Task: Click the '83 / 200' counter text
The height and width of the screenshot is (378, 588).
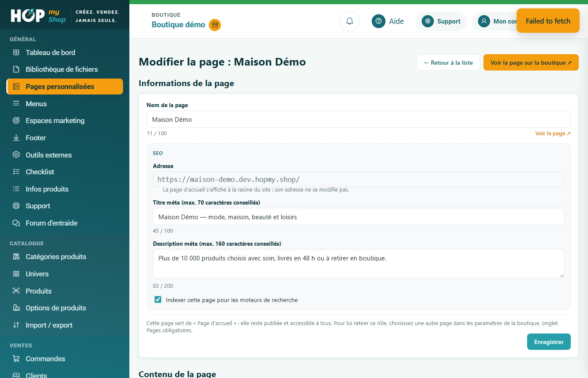Action: pyautogui.click(x=163, y=286)
